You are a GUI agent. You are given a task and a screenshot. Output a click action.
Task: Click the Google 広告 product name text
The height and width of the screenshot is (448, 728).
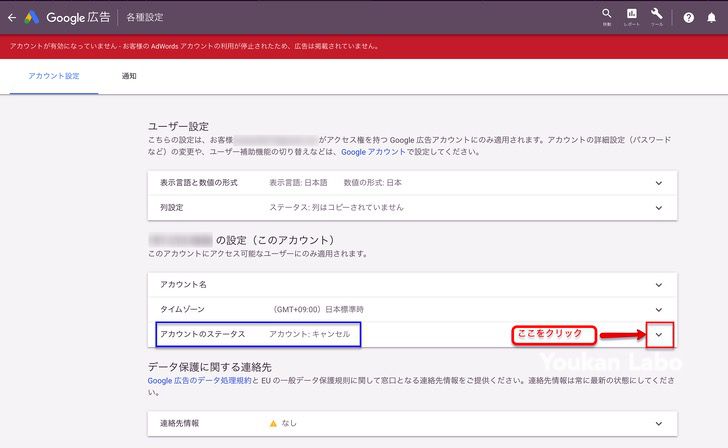[78, 18]
